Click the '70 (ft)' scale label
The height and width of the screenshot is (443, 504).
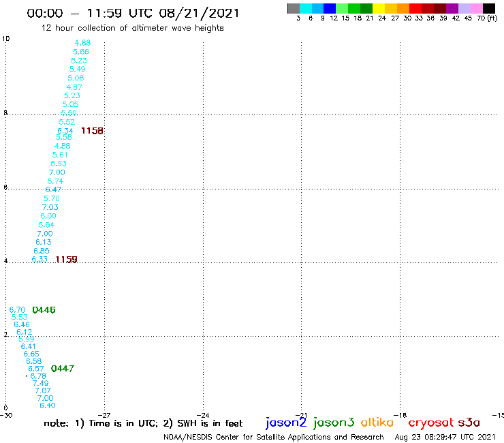pyautogui.click(x=487, y=18)
